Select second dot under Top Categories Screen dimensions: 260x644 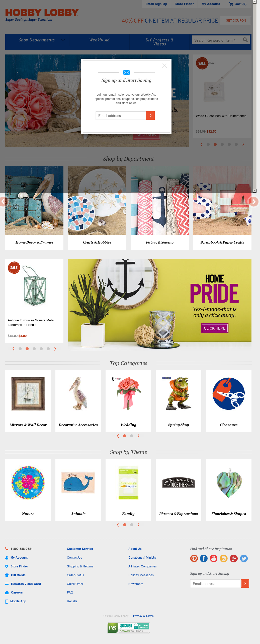tap(132, 436)
